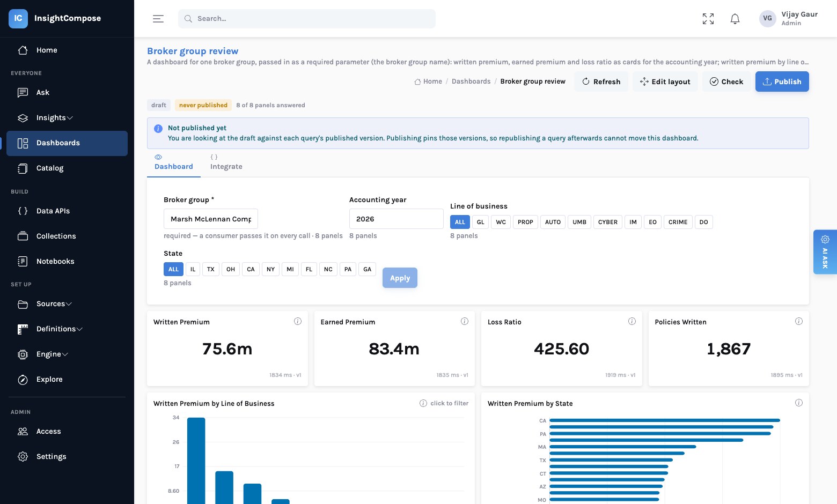The width and height of the screenshot is (837, 504).
Task: Open Explore in the sidebar
Action: click(67, 379)
